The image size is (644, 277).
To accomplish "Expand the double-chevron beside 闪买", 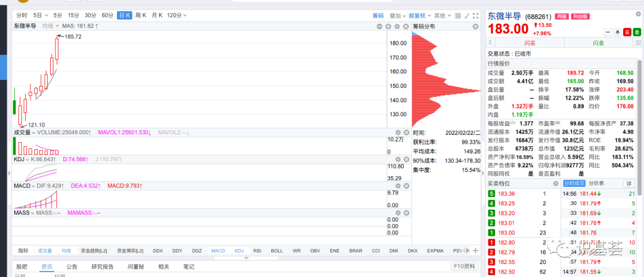I will click(x=490, y=43).
